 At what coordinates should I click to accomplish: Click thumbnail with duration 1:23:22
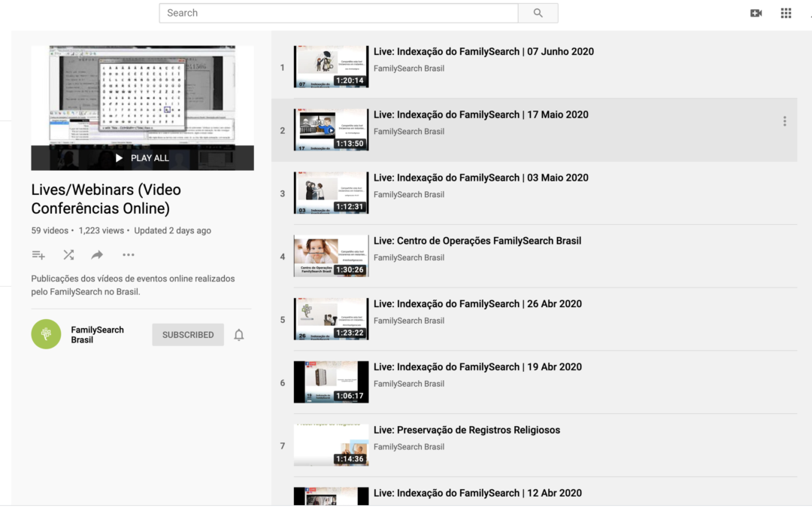coord(332,319)
